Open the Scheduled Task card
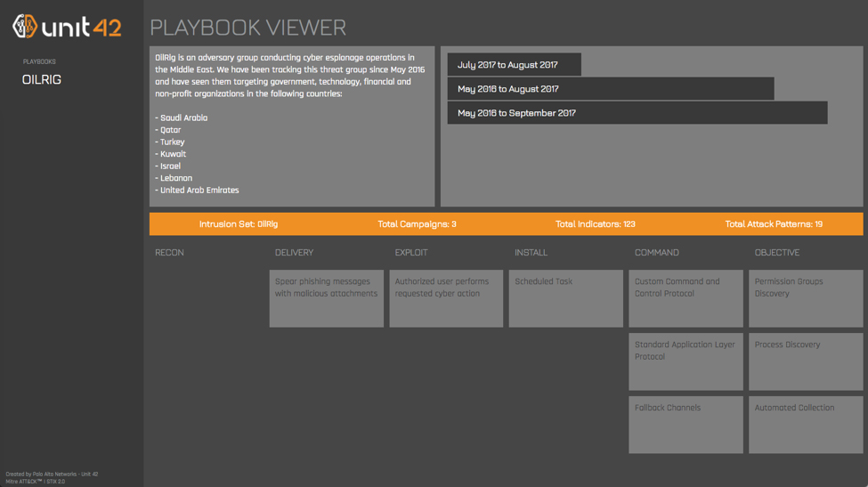Screen dimensions: 868x487 point(565,298)
